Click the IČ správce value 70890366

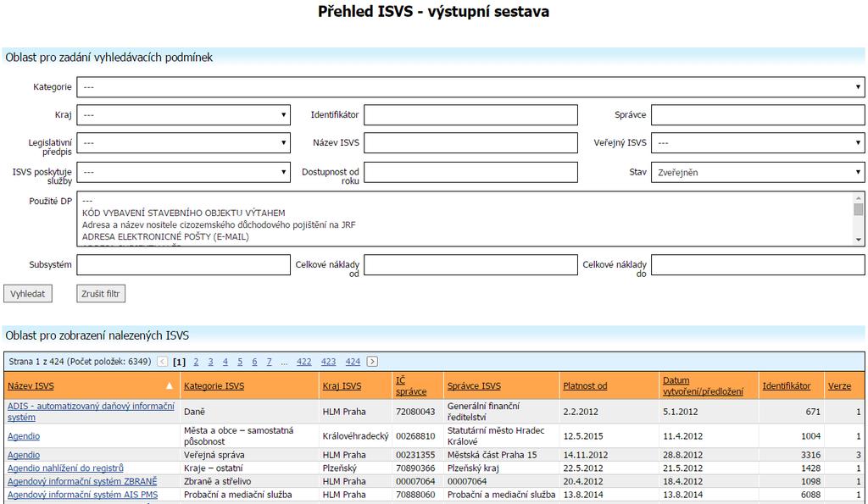(415, 468)
